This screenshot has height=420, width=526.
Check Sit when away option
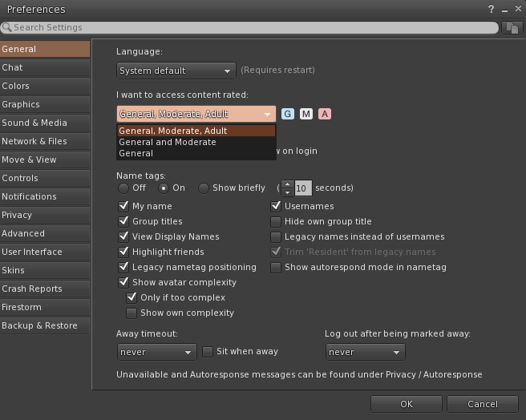tap(208, 351)
